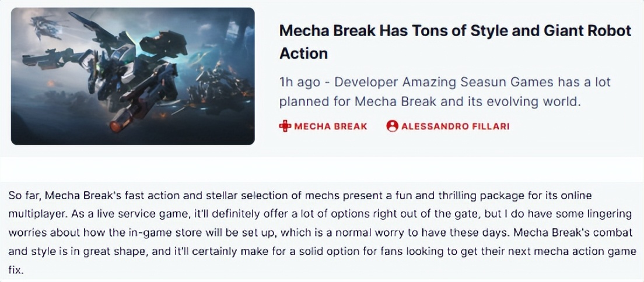Click the 1h ago timestamp
644x282 pixels.
[300, 82]
